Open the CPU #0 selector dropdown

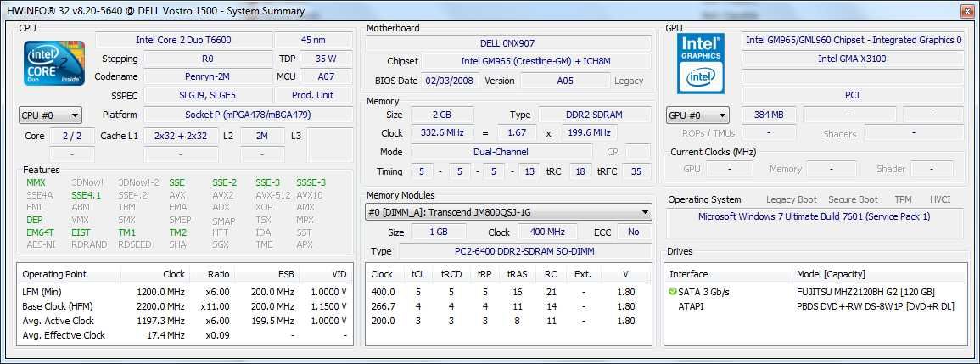(x=51, y=115)
